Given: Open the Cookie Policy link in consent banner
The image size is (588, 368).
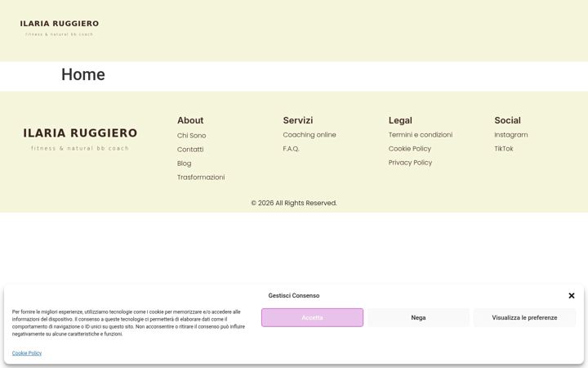Looking at the screenshot, I should [27, 353].
